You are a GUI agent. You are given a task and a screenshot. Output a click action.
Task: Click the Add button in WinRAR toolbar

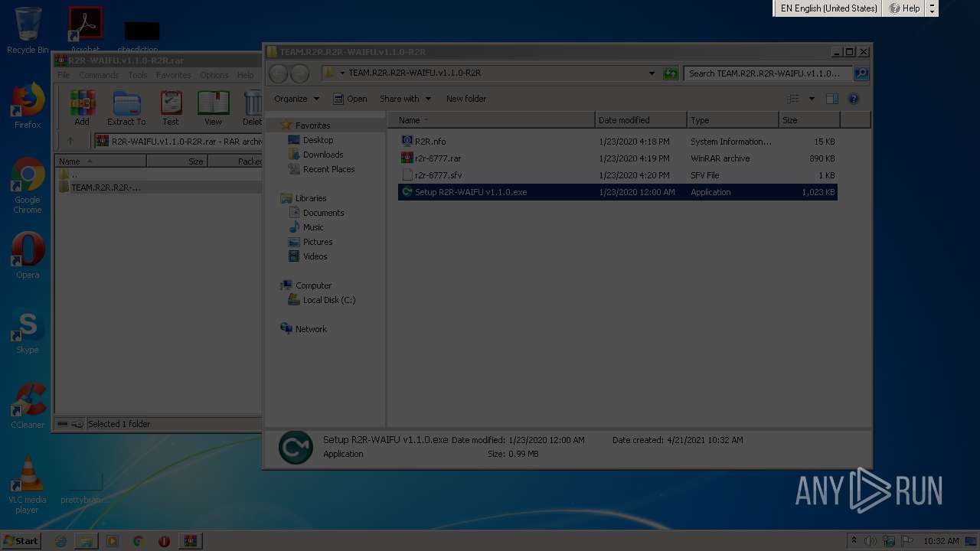(x=82, y=108)
